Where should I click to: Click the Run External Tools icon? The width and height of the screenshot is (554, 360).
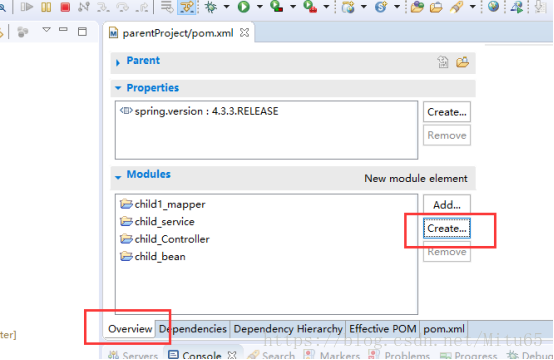310,7
